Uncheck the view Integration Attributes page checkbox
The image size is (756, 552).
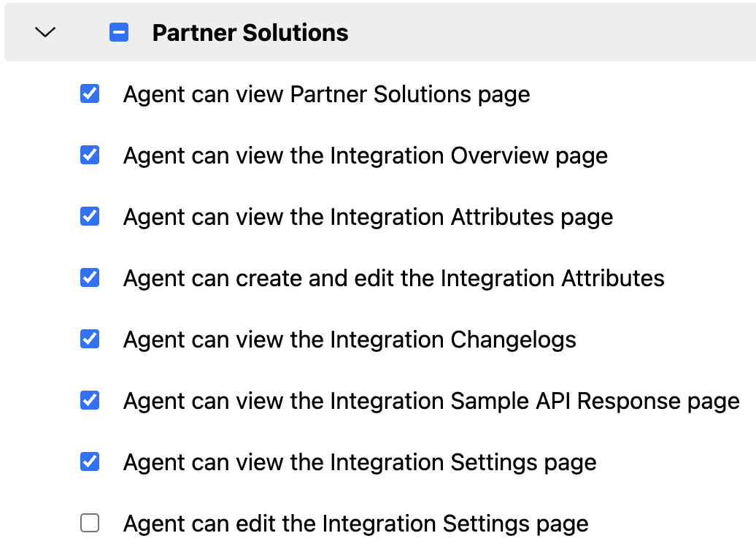tap(90, 216)
